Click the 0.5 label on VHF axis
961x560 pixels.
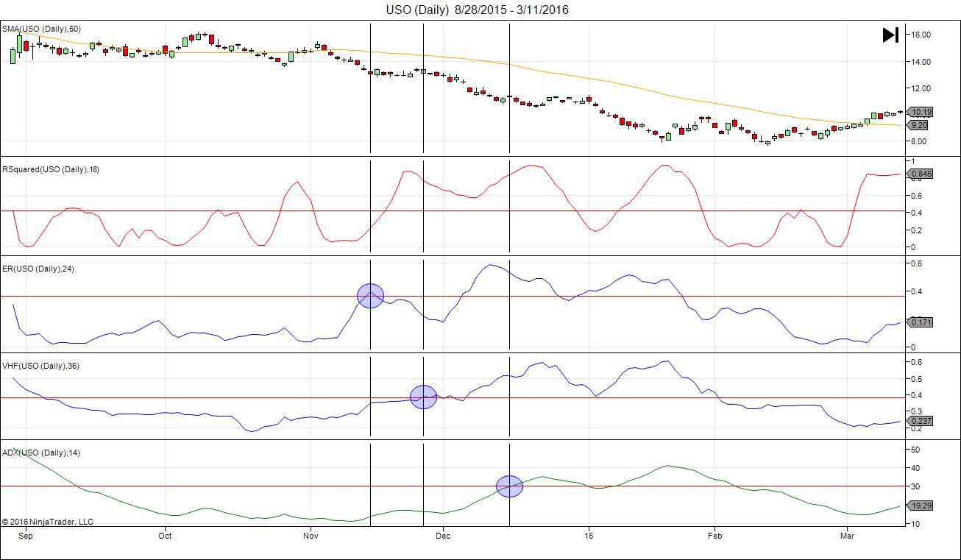tap(917, 379)
